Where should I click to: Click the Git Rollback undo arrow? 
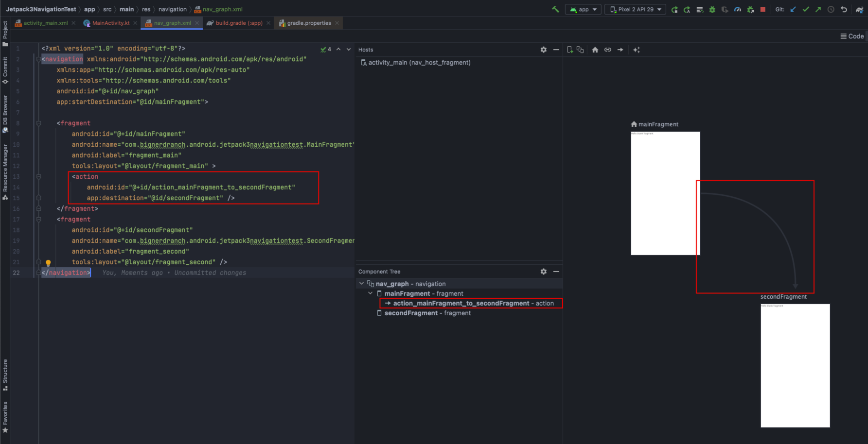pyautogui.click(x=844, y=9)
